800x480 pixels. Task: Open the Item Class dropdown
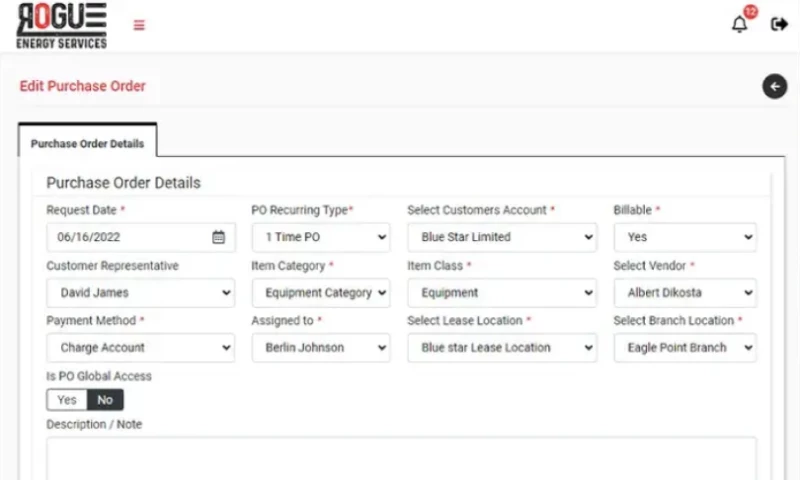click(x=502, y=293)
